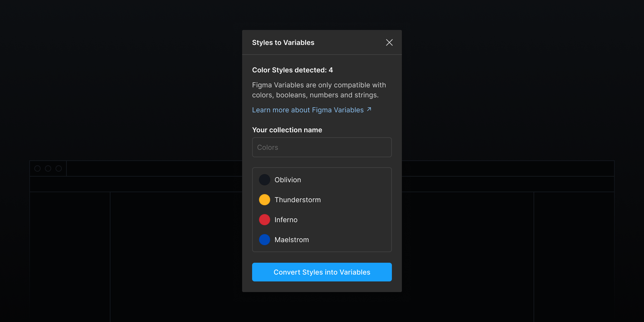The width and height of the screenshot is (644, 322).
Task: Select the Oblivion style name
Action: point(288,180)
